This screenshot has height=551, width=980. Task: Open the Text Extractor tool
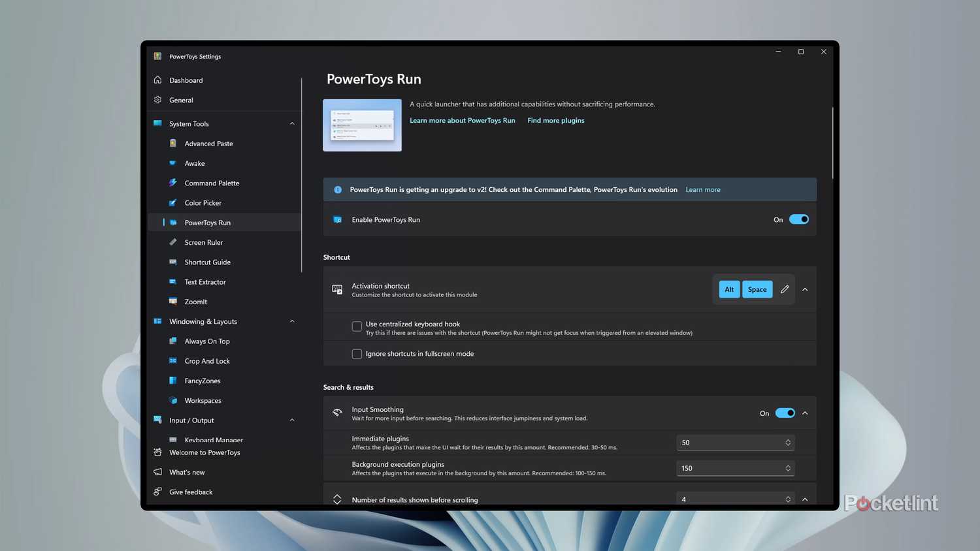[x=205, y=281]
